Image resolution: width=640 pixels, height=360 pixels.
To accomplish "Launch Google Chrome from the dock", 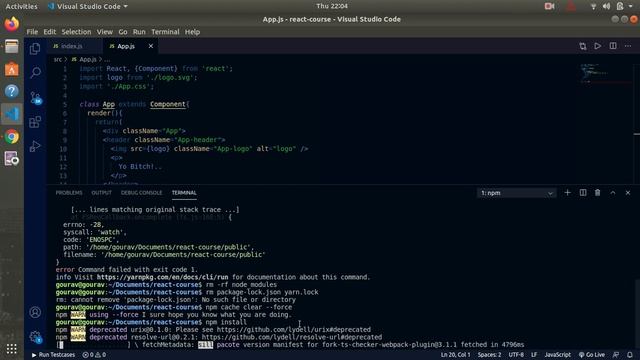I will pyautogui.click(x=11, y=136).
